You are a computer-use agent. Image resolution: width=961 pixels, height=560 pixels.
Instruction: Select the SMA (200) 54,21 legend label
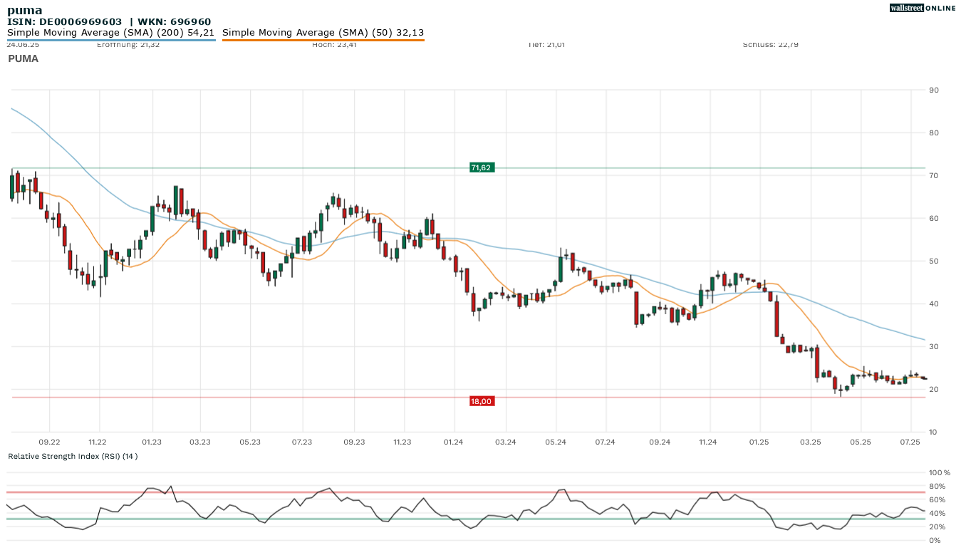[x=110, y=33]
